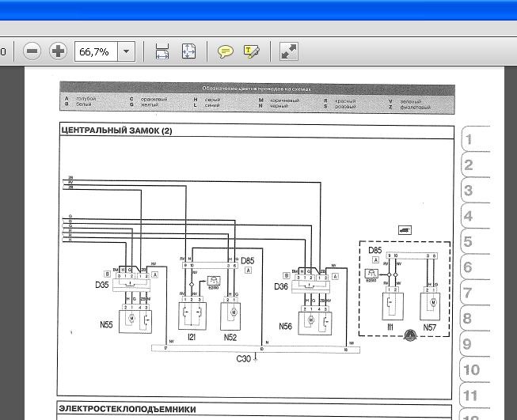The width and height of the screenshot is (517, 420).
Task: Click the ЭЛЕКТРОСТЕКЛОПОДЪЕМНИКИ heading
Action: pos(127,409)
